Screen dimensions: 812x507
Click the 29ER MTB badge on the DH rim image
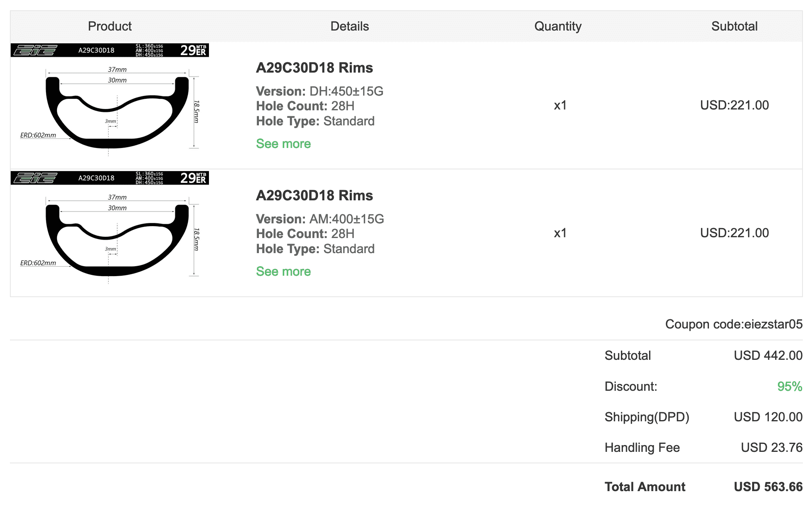point(193,50)
